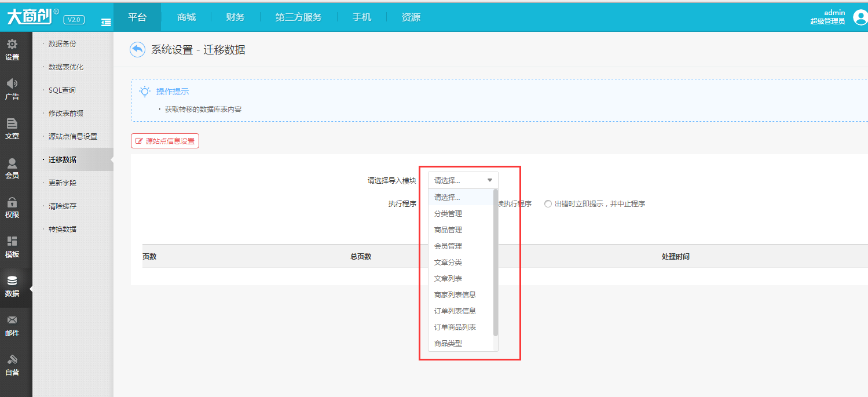Select the Members person icon
The height and width of the screenshot is (397, 868).
(12, 163)
